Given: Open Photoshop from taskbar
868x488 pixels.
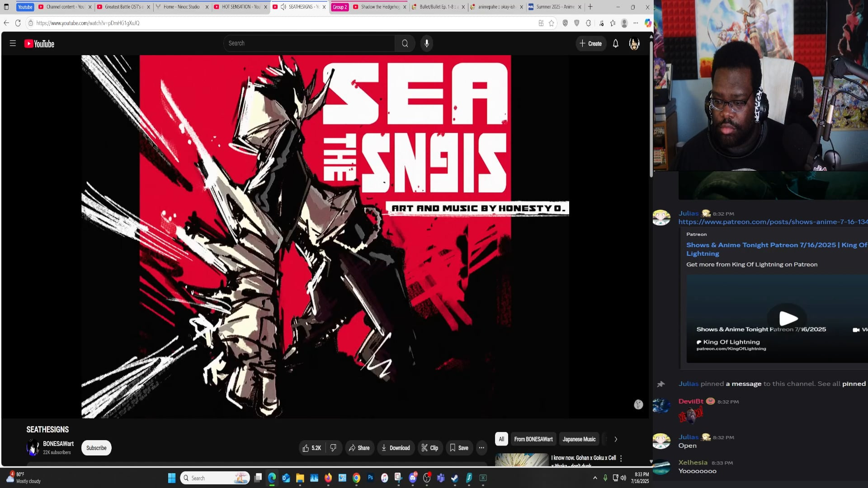Looking at the screenshot, I should tap(370, 478).
